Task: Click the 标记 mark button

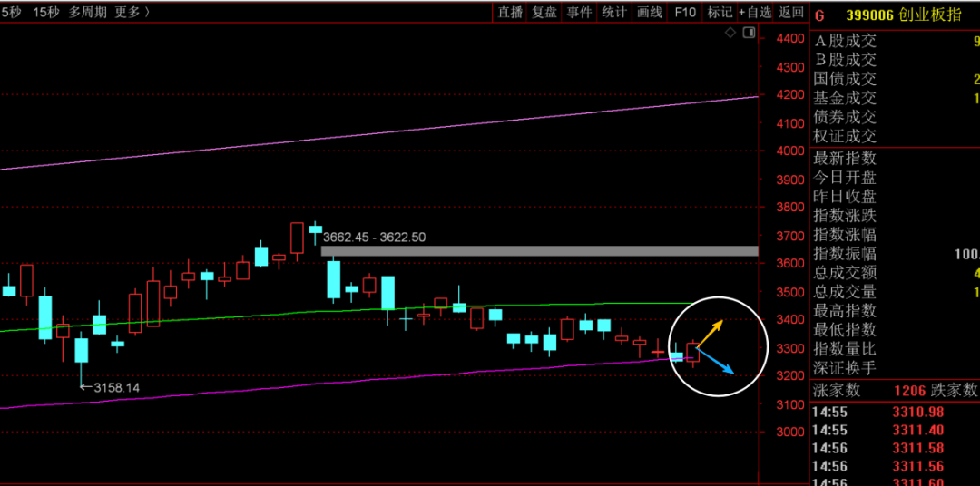Action: pos(720,12)
